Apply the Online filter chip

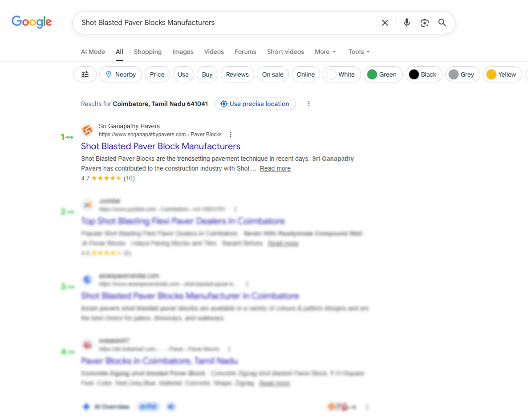pyautogui.click(x=305, y=74)
